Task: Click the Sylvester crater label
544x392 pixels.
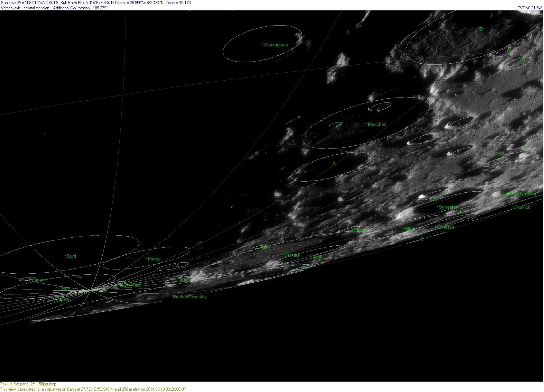Action: point(448,207)
